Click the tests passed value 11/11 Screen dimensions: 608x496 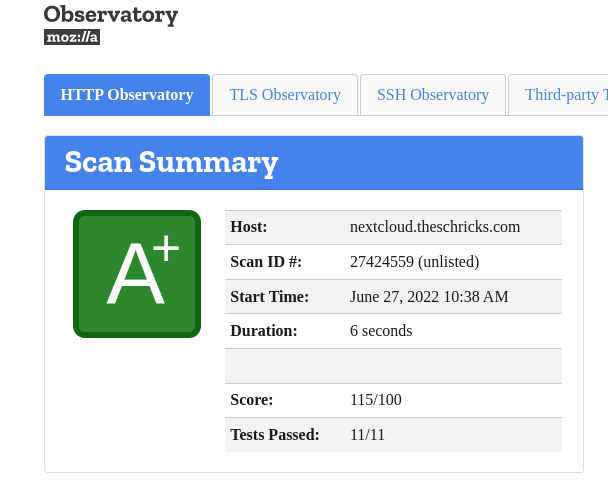pos(367,435)
